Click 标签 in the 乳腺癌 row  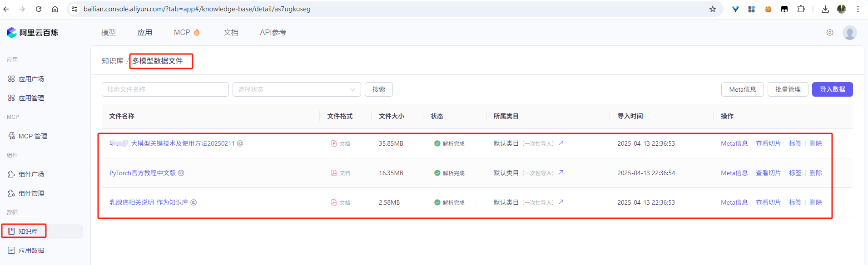pos(795,202)
